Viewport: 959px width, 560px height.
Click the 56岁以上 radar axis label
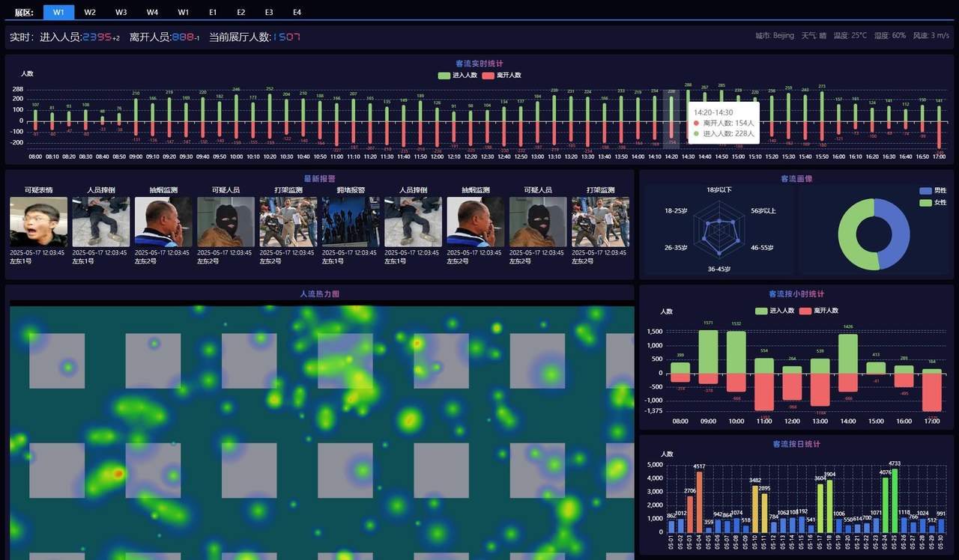(x=764, y=211)
